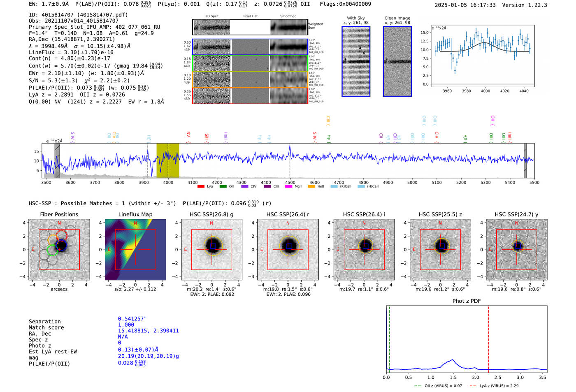Click the 'LyA z (VIRUS) = 2.29' legend entry
576x392 pixels.
point(494,386)
